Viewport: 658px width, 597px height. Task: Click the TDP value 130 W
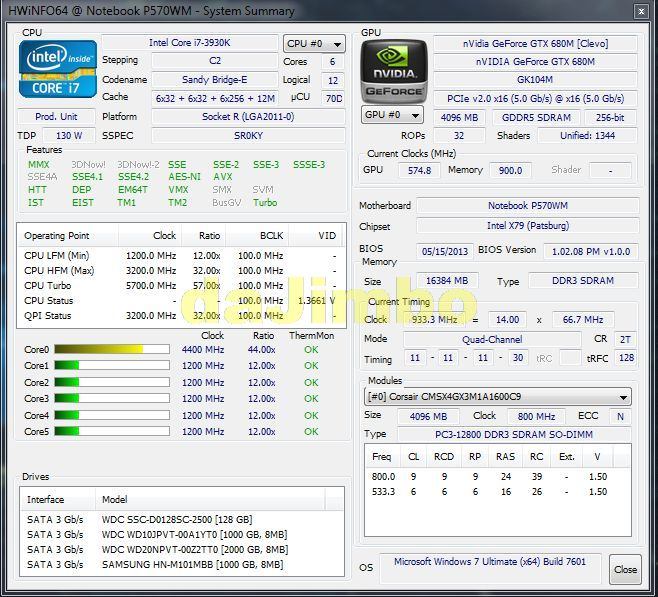click(x=69, y=136)
